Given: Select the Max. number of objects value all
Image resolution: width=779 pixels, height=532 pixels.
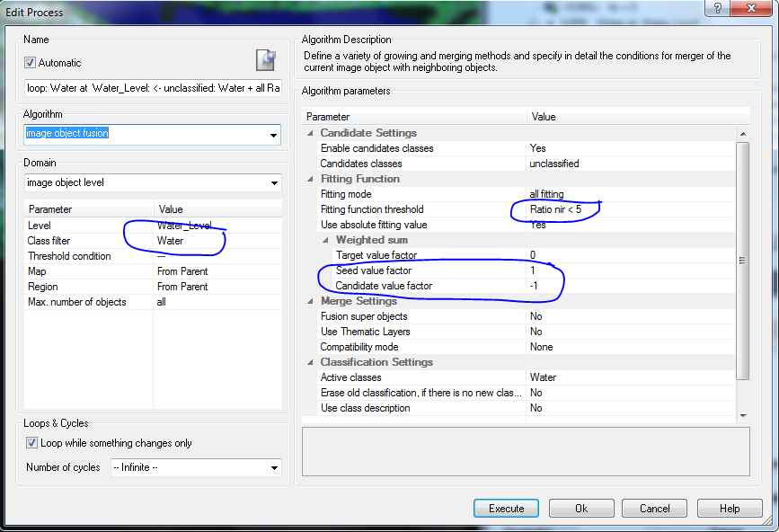Looking at the screenshot, I should [x=217, y=302].
